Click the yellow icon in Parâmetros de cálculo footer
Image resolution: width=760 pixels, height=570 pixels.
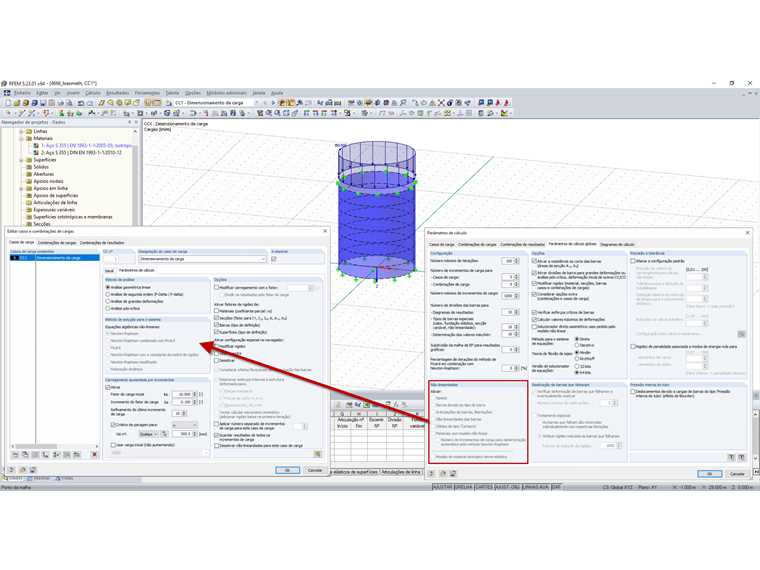click(x=442, y=474)
